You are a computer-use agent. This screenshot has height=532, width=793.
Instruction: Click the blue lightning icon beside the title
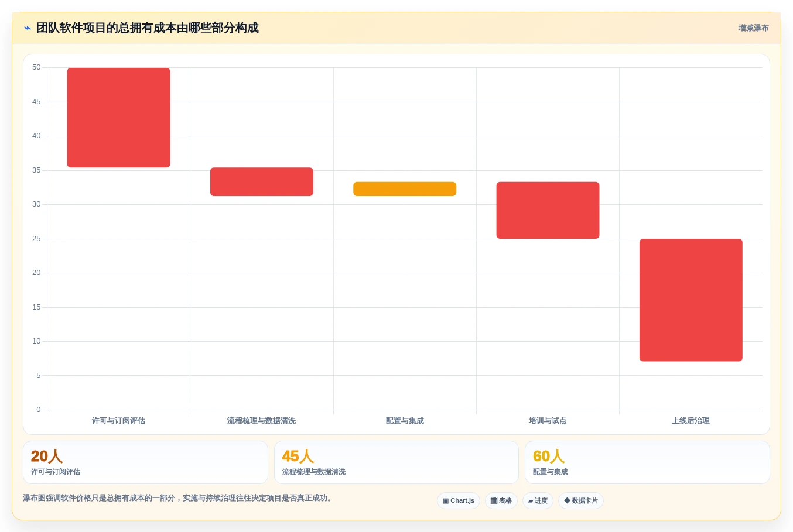click(28, 28)
